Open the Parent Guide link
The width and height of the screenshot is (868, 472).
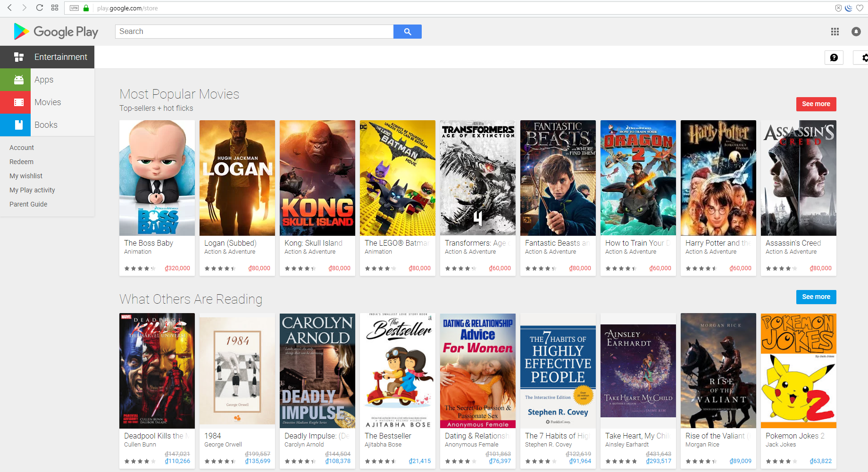pos(28,204)
